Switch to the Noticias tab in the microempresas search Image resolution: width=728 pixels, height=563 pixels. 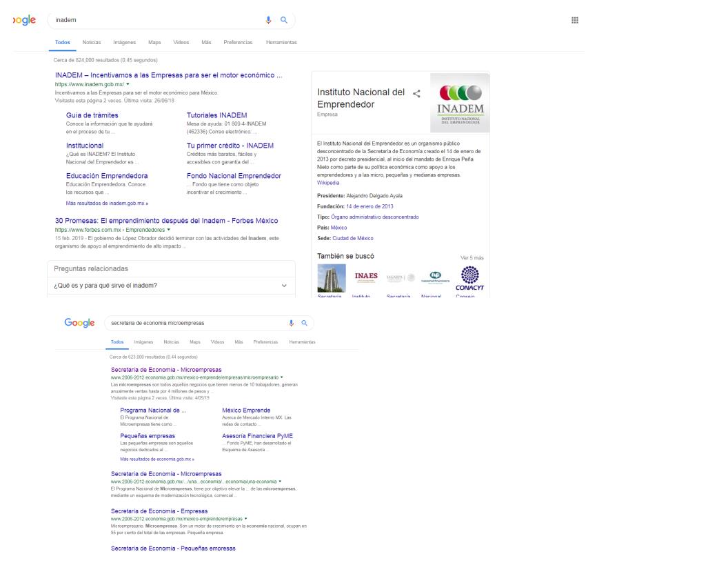click(x=172, y=342)
